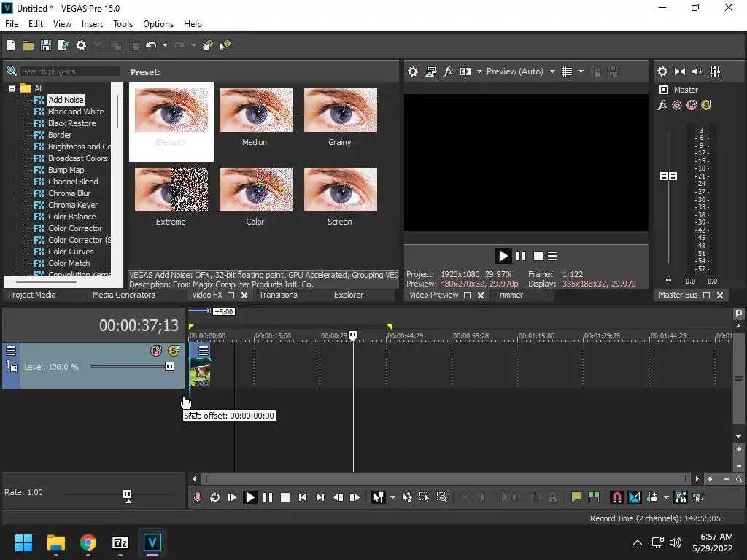This screenshot has height=560, width=747.
Task: Toggle Automatic Crossfades icon
Action: click(x=635, y=497)
